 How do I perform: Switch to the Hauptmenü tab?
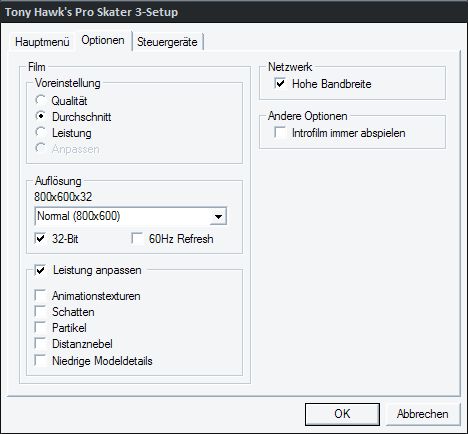42,42
